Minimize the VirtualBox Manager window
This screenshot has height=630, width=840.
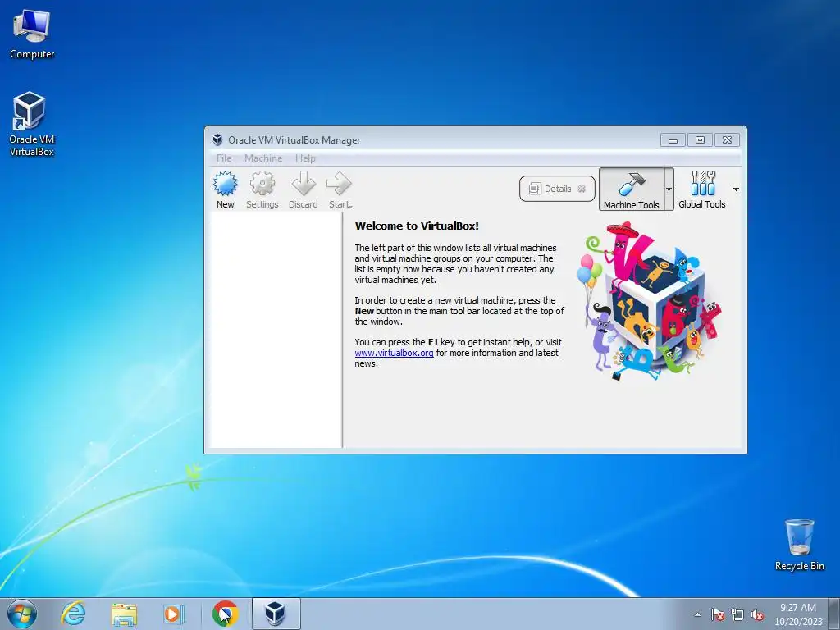[x=673, y=139]
